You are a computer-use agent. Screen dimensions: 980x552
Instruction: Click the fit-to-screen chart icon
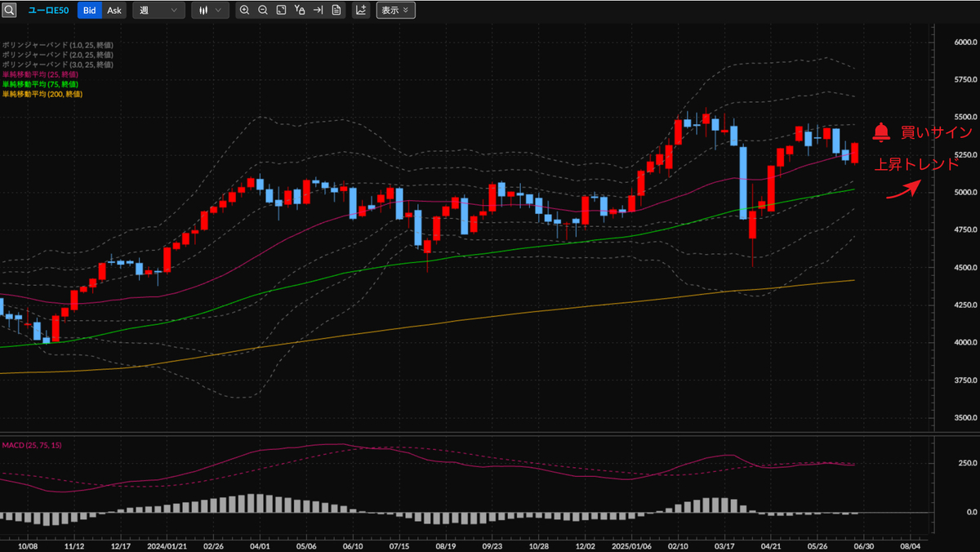pyautogui.click(x=281, y=11)
